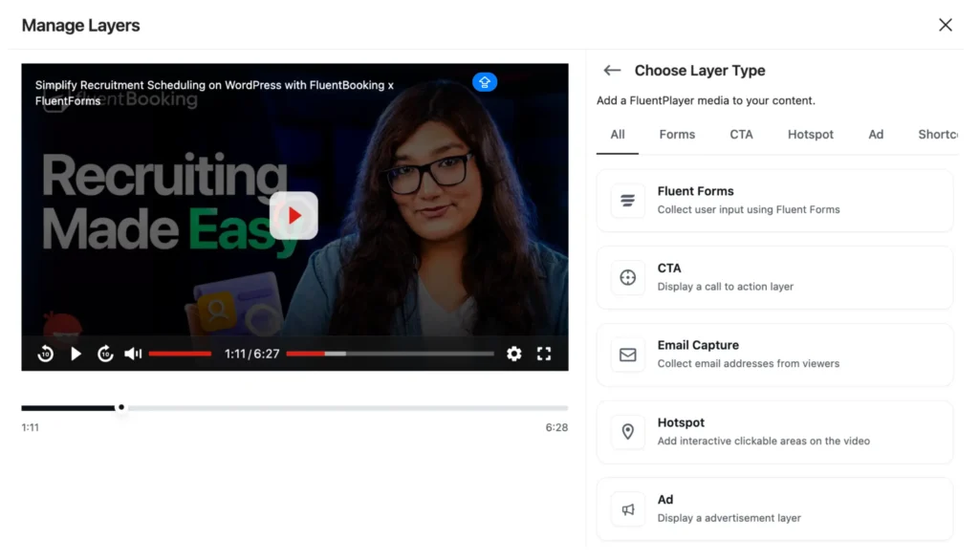The width and height of the screenshot is (979, 560).
Task: Enter fullscreen mode
Action: click(x=544, y=354)
